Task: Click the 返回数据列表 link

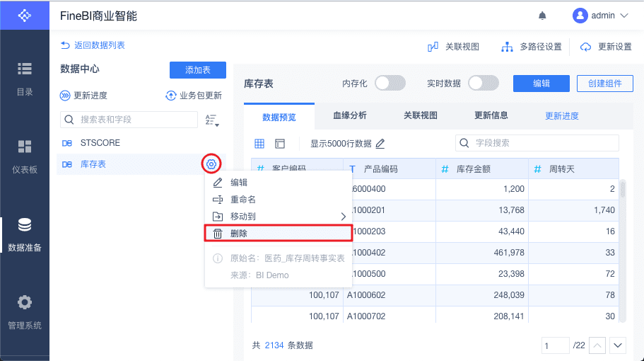Action: pyautogui.click(x=93, y=45)
